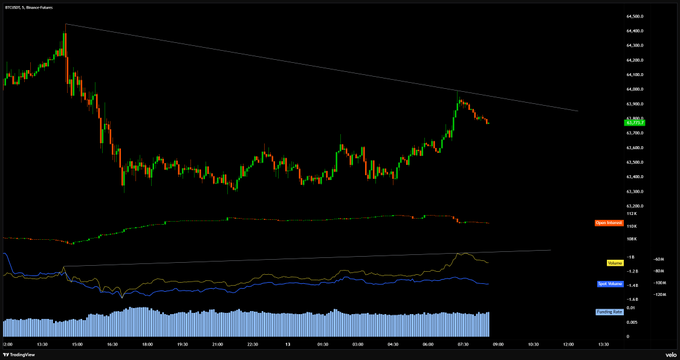This screenshot has width=680, height=360.
Task: Click the 63,700.0 price axis label
Action: point(634,133)
